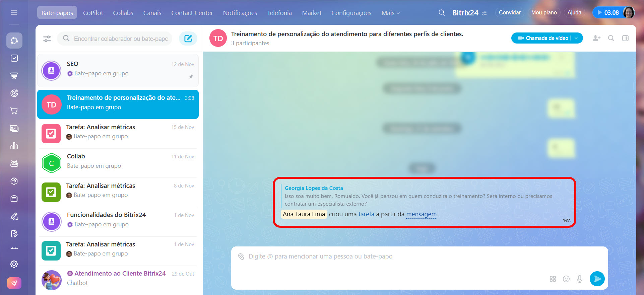
Task: Send the message with arrow button
Action: click(597, 279)
